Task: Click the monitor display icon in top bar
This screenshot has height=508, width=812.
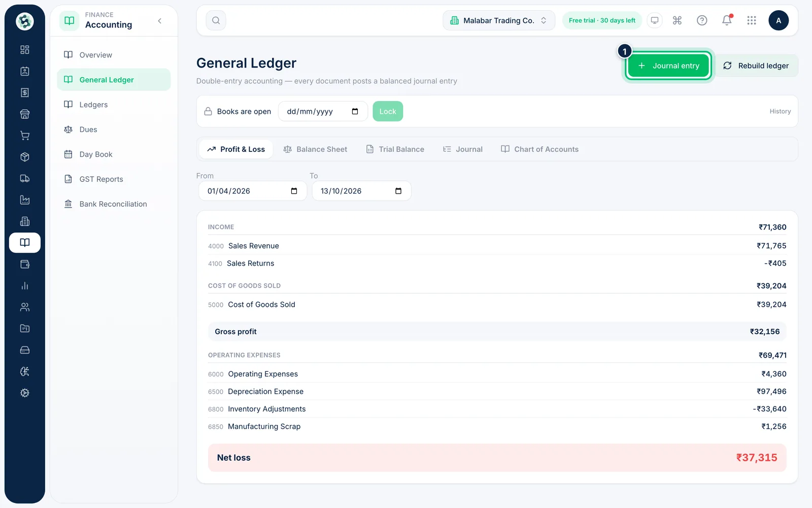Action: point(655,20)
